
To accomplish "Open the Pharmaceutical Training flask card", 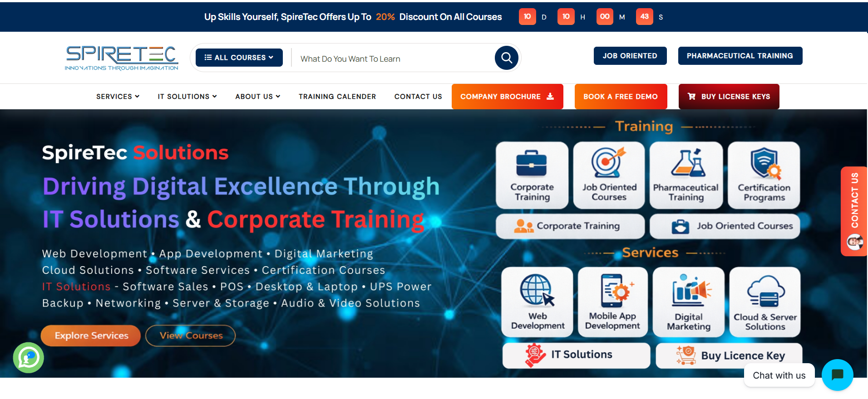I will [x=686, y=175].
